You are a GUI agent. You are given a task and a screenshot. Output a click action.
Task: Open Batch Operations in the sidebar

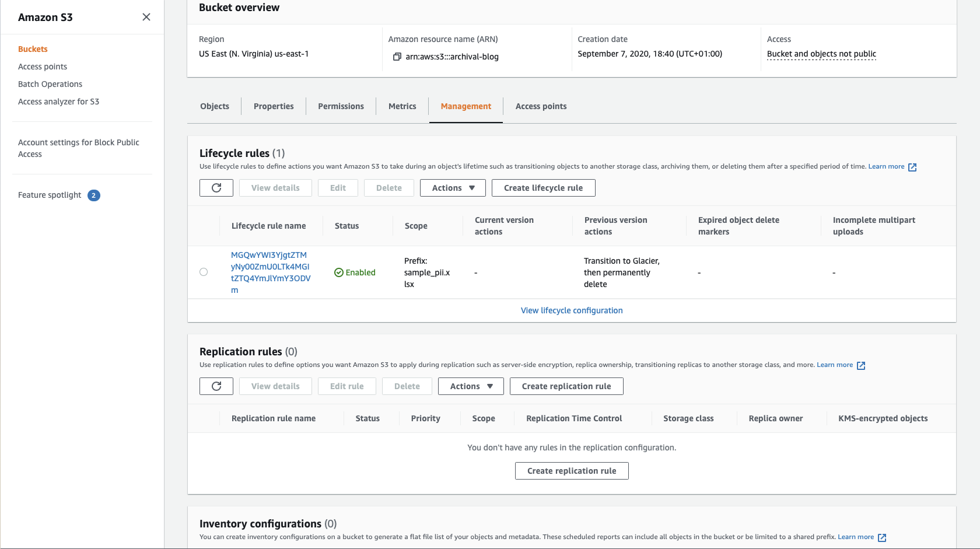click(x=50, y=84)
